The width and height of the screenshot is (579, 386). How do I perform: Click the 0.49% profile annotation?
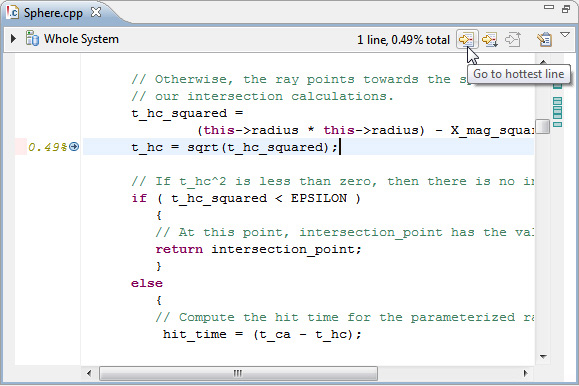coord(48,147)
